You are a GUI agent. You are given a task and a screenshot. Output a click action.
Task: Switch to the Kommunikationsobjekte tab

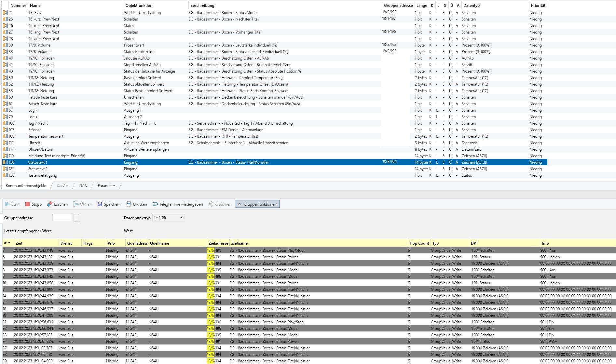(x=26, y=186)
